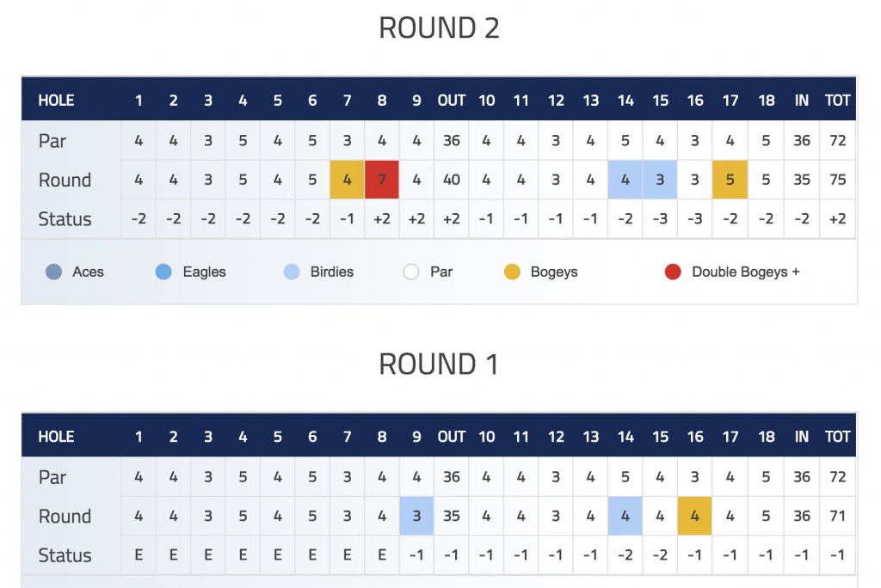Click the yellow Bogeys legend circle
The height and width of the screenshot is (588, 881).
[512, 272]
